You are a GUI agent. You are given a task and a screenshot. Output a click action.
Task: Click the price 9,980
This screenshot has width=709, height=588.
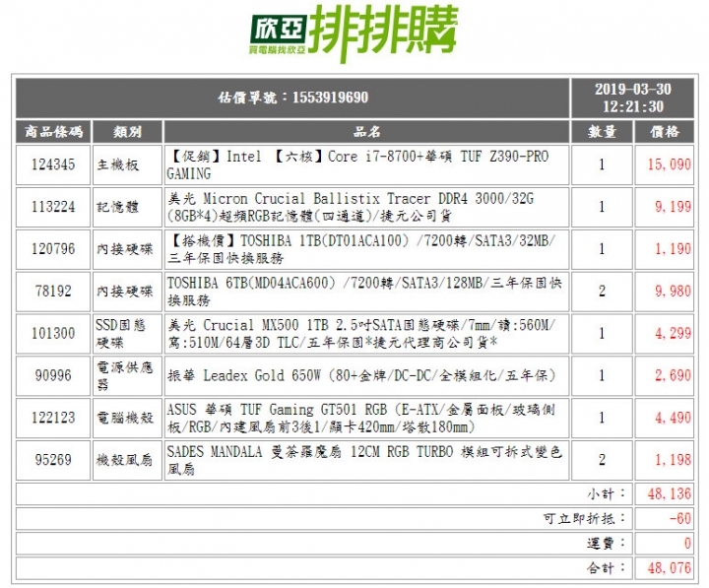[x=673, y=291]
